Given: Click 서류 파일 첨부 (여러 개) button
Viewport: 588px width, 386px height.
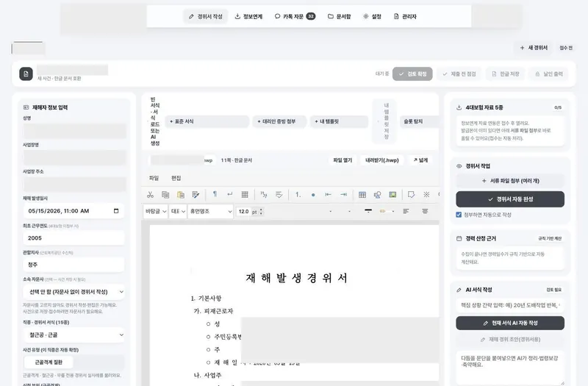Looking at the screenshot, I should click(x=510, y=181).
